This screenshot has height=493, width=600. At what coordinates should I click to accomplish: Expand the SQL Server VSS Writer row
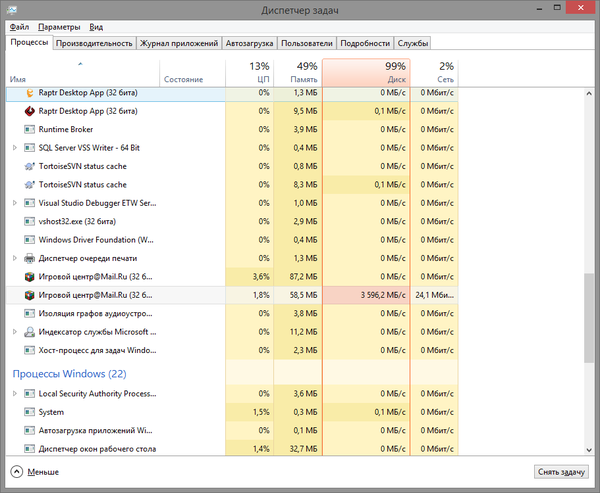15,148
